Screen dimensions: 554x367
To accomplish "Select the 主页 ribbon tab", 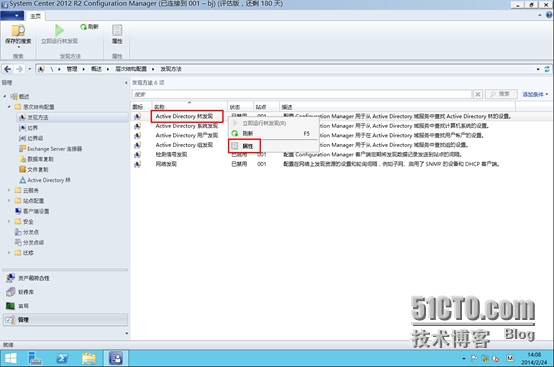I will pos(35,16).
